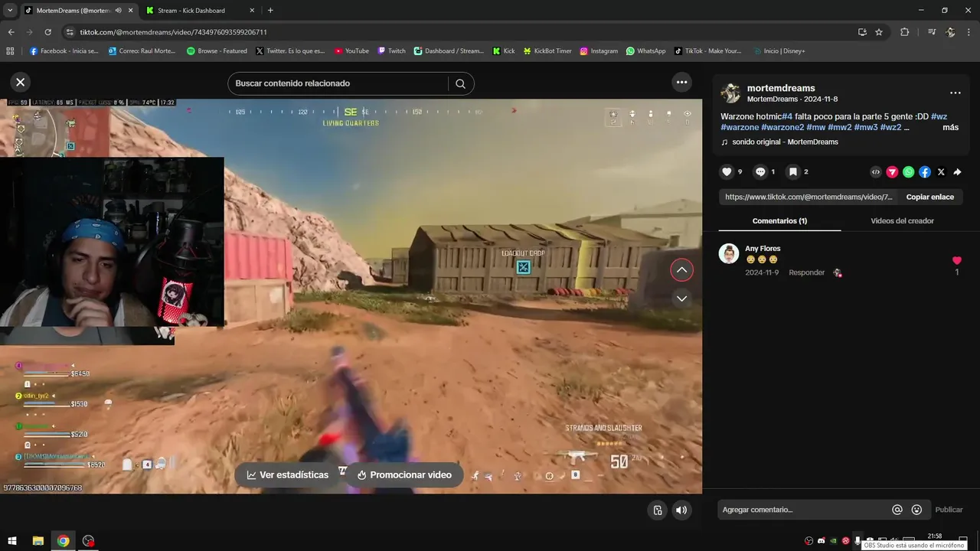Open Windows Start menu
This screenshot has width=980, height=551.
tap(12, 541)
